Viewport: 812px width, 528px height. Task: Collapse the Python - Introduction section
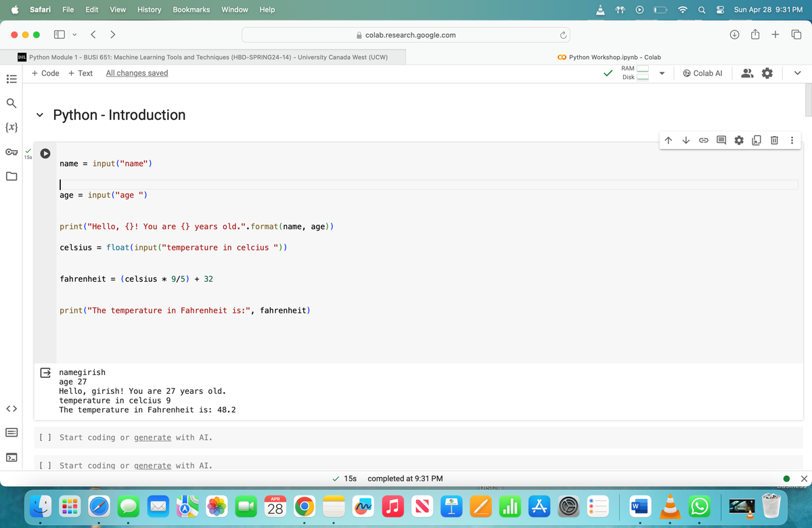41,114
